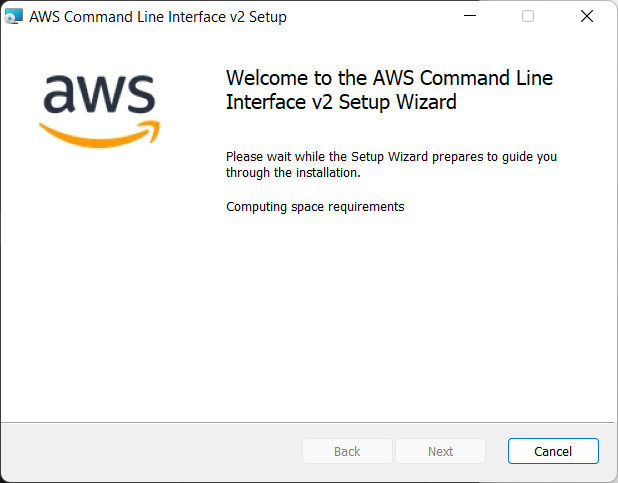The width and height of the screenshot is (618, 483).
Task: Click the 'Welcome to the AWS Command Line' heading
Action: tap(389, 78)
